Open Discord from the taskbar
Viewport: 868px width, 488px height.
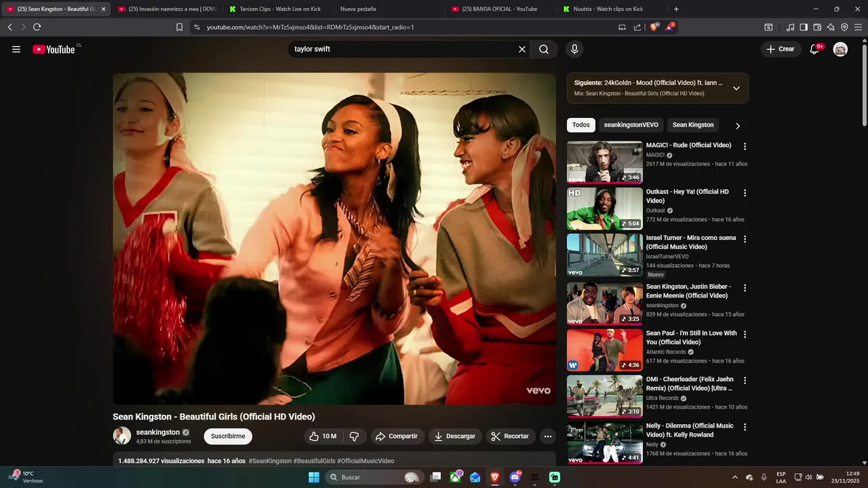tap(515, 477)
